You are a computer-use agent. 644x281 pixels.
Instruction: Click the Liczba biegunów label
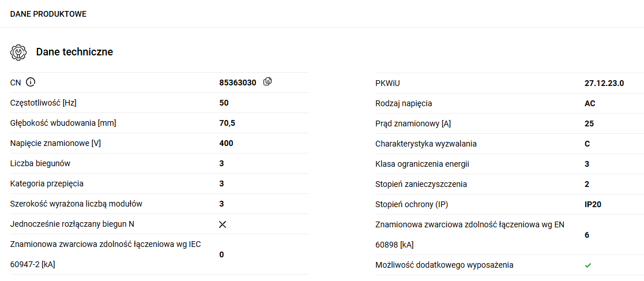click(40, 163)
